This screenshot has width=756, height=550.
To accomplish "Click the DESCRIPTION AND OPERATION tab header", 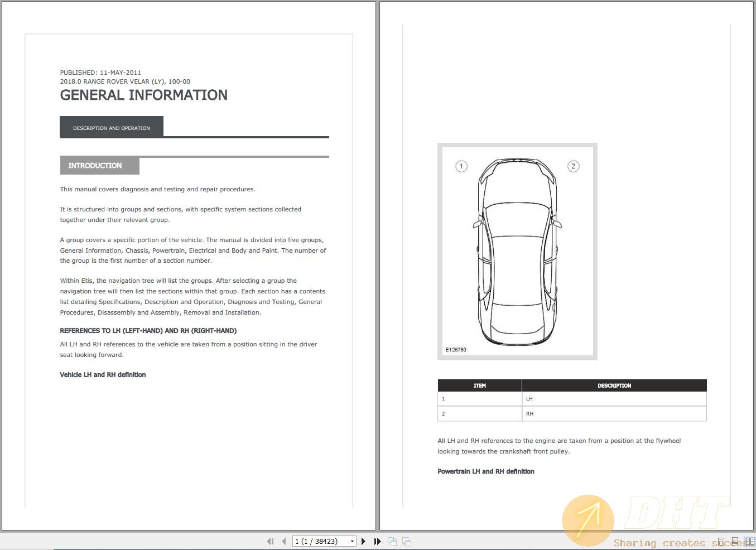I will (112, 128).
